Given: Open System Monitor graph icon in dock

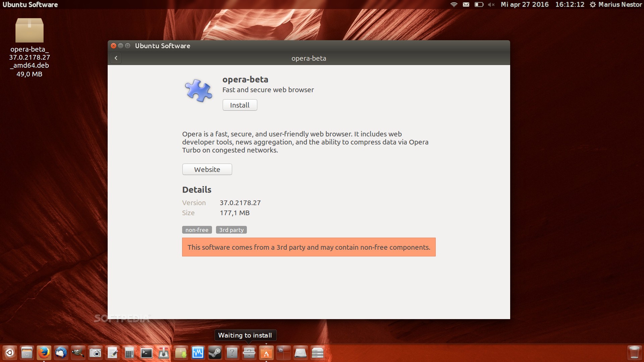Looking at the screenshot, I should click(198, 353).
